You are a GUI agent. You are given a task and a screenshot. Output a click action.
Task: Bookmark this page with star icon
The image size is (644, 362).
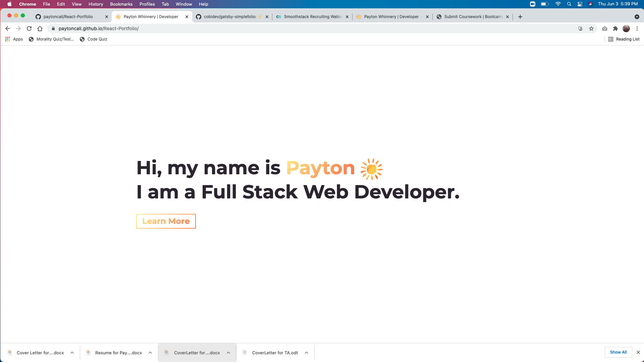(x=591, y=28)
